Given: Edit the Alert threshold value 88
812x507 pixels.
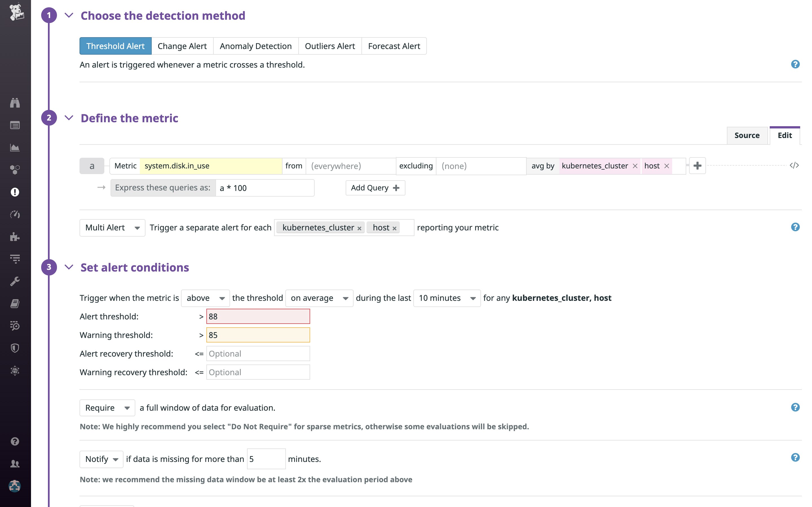Looking at the screenshot, I should [258, 316].
